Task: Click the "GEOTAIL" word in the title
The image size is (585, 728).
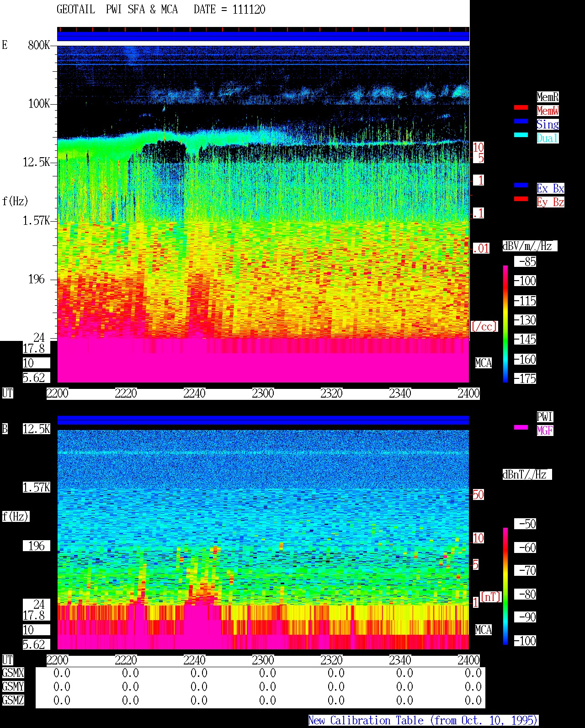Action: (76, 10)
